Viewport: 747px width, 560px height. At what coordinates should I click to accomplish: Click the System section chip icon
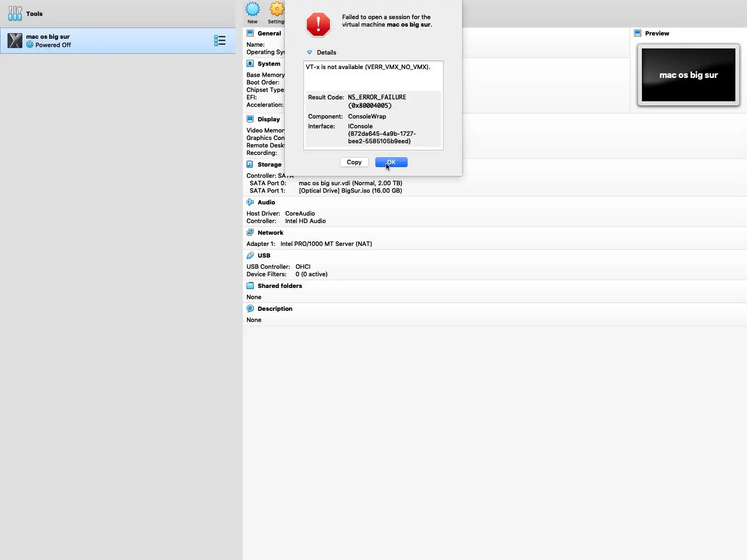point(250,63)
